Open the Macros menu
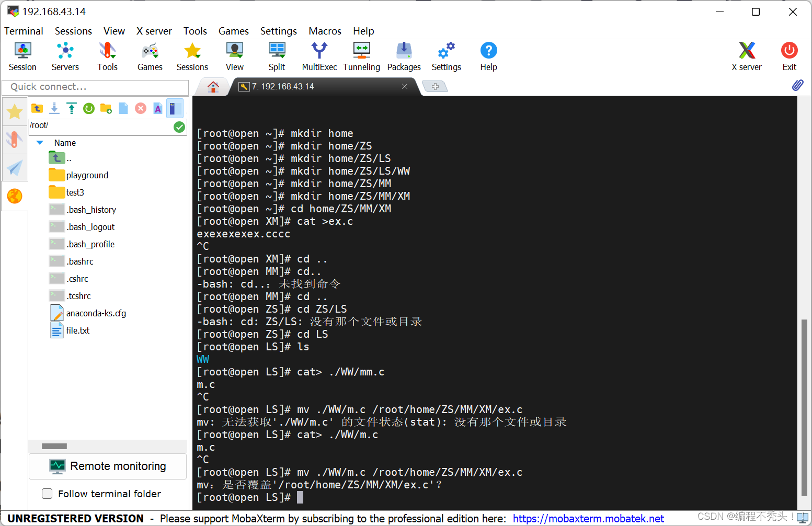812x526 pixels. coord(325,31)
